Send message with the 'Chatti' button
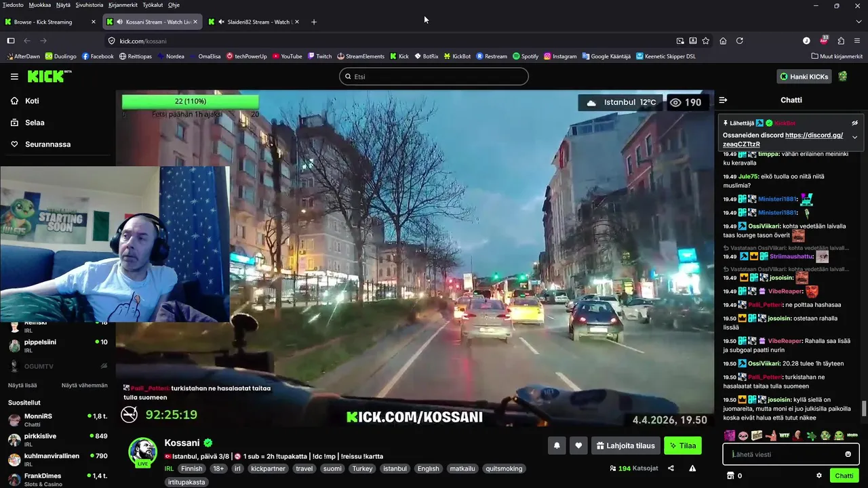The height and width of the screenshot is (488, 868). point(844,476)
